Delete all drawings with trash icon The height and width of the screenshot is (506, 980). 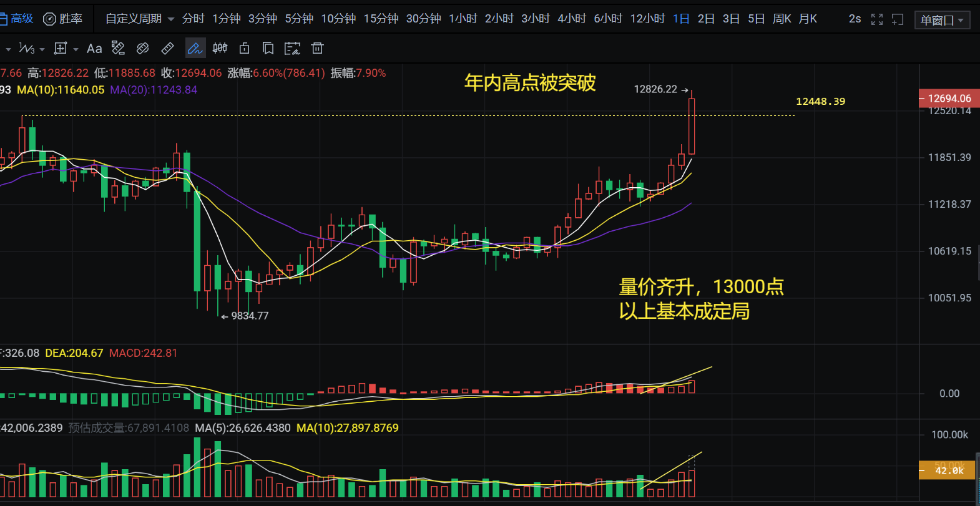(317, 48)
